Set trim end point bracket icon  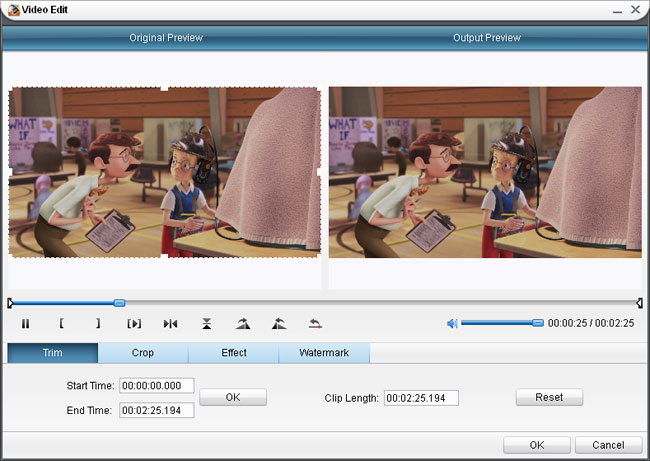[x=98, y=323]
